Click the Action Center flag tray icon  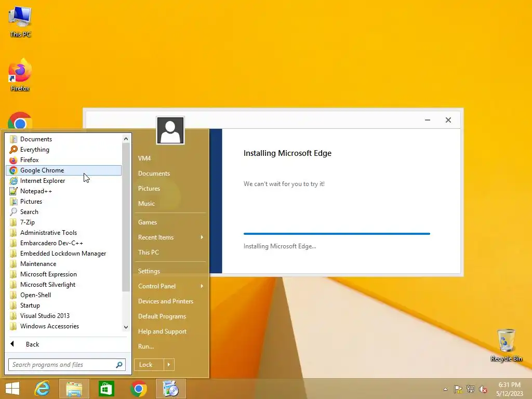(458, 389)
